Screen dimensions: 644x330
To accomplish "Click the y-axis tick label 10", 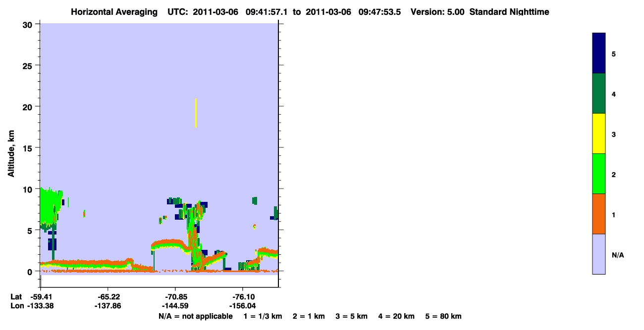I will (x=29, y=189).
